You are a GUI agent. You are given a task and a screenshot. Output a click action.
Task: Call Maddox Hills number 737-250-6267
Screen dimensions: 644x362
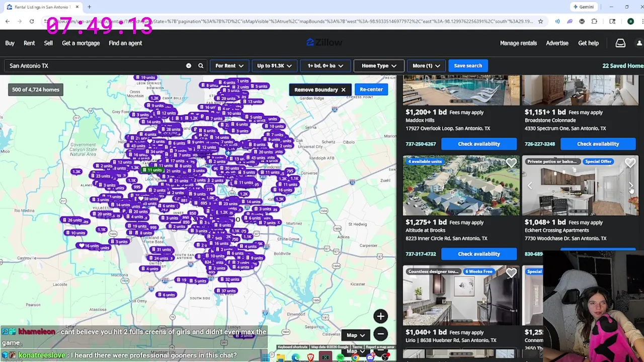421,144
